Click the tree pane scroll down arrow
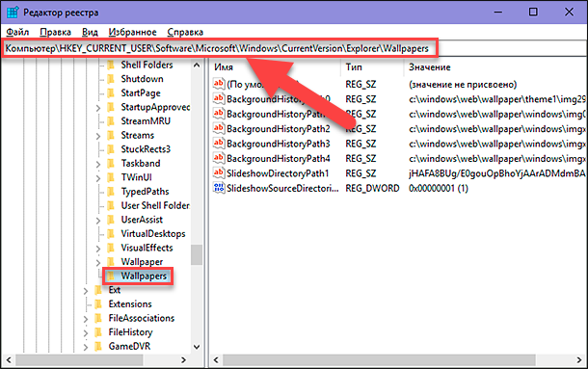Image resolution: width=588 pixels, height=369 pixels. click(x=197, y=347)
